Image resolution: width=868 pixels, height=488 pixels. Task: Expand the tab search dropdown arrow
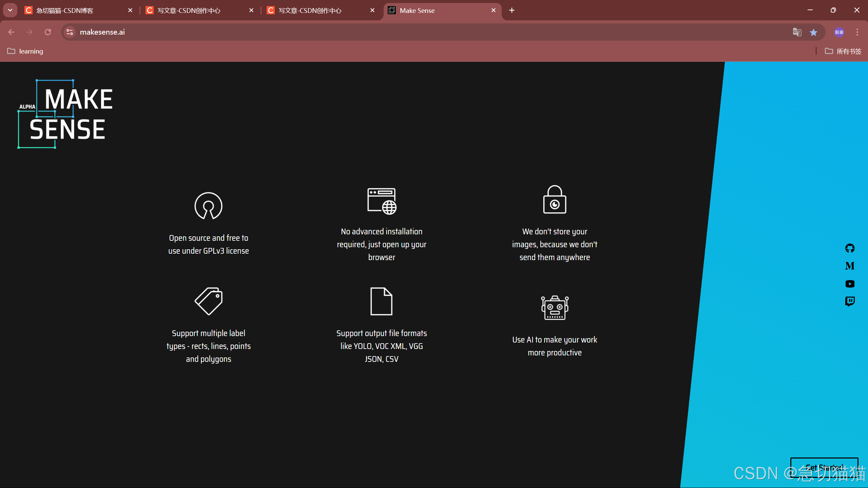[x=10, y=10]
